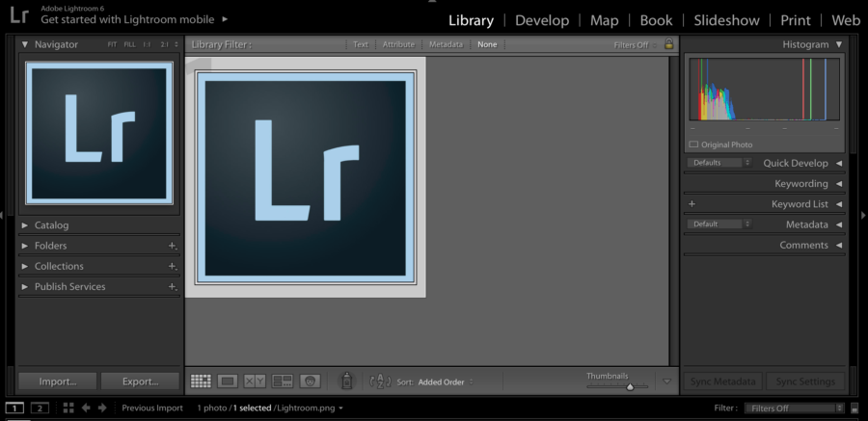Viewport: 868px width, 421px height.
Task: Open Filters Off dropdown in filmstrip bar
Action: [794, 408]
